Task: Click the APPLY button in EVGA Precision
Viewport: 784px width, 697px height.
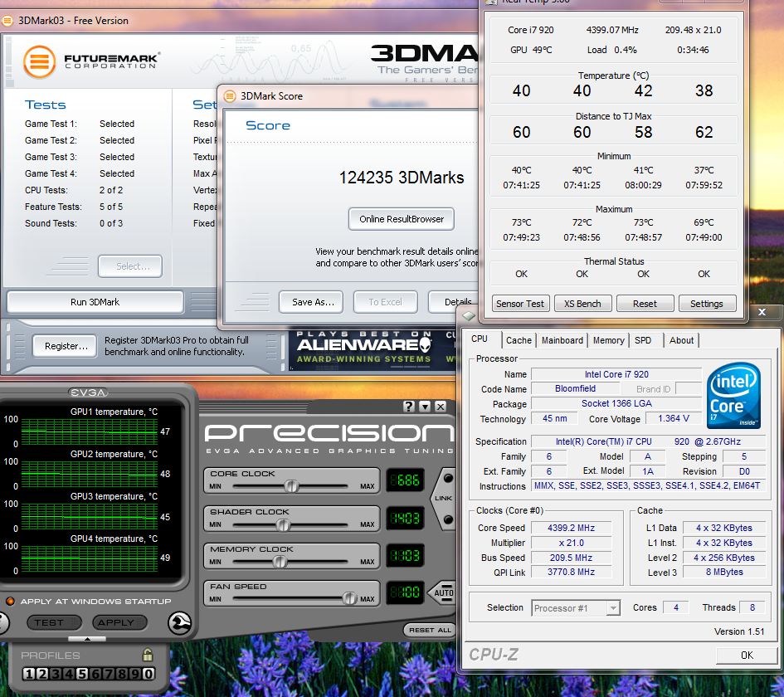Action: [x=120, y=622]
